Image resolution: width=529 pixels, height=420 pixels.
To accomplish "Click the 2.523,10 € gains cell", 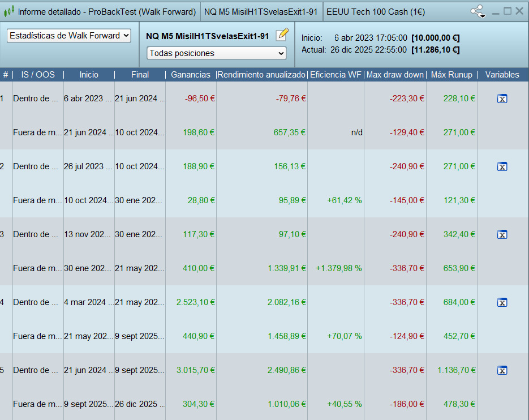I will tap(196, 302).
